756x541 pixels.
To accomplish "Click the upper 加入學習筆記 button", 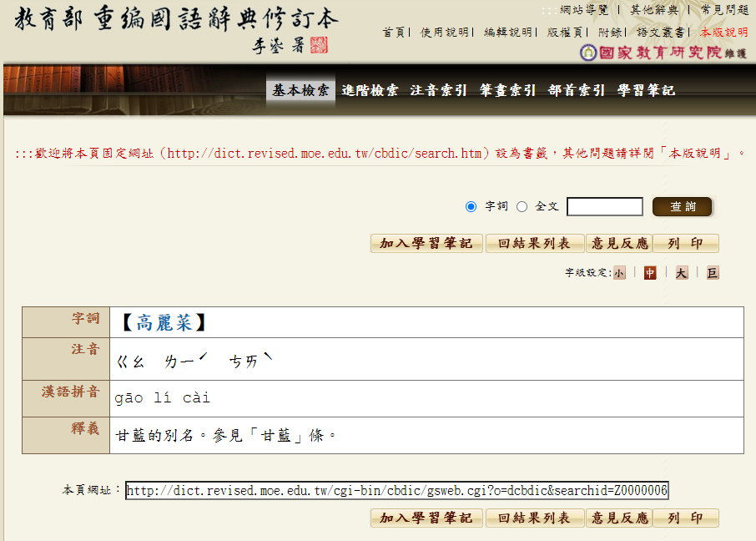I will pyautogui.click(x=426, y=243).
